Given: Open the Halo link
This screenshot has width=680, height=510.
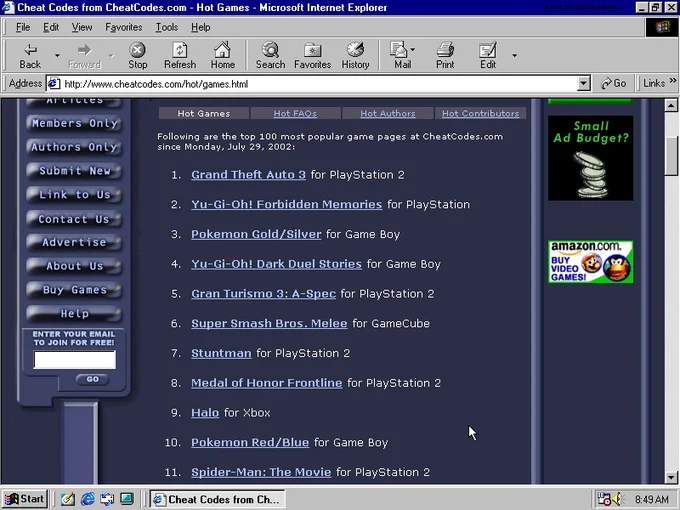Looking at the screenshot, I should 205,412.
